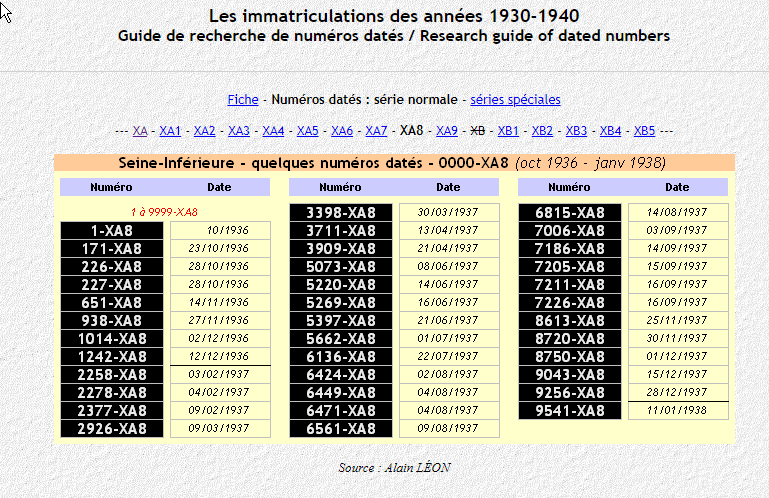Image resolution: width=769 pixels, height=498 pixels.
Task: Click the date 30/03/1937
Action: 448,212
